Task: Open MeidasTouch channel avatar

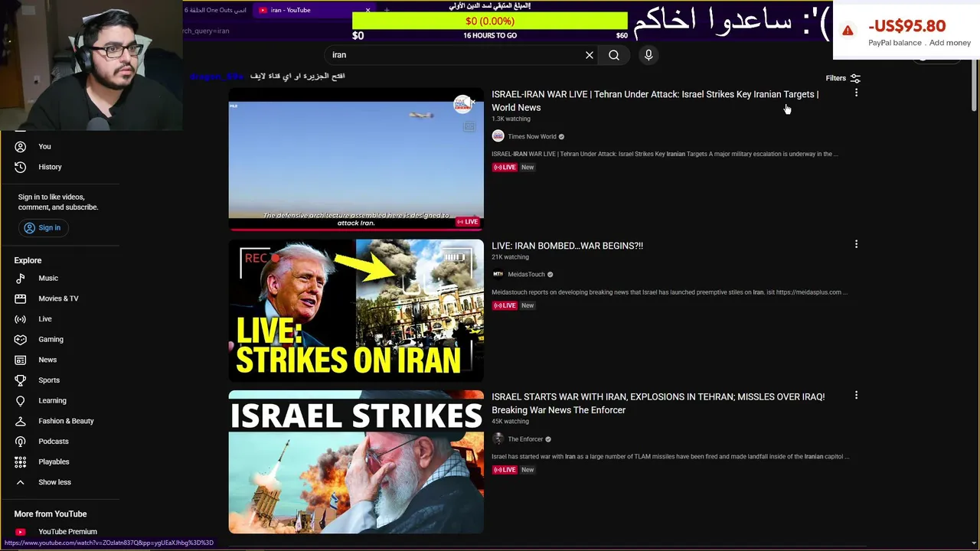Action: 498,274
